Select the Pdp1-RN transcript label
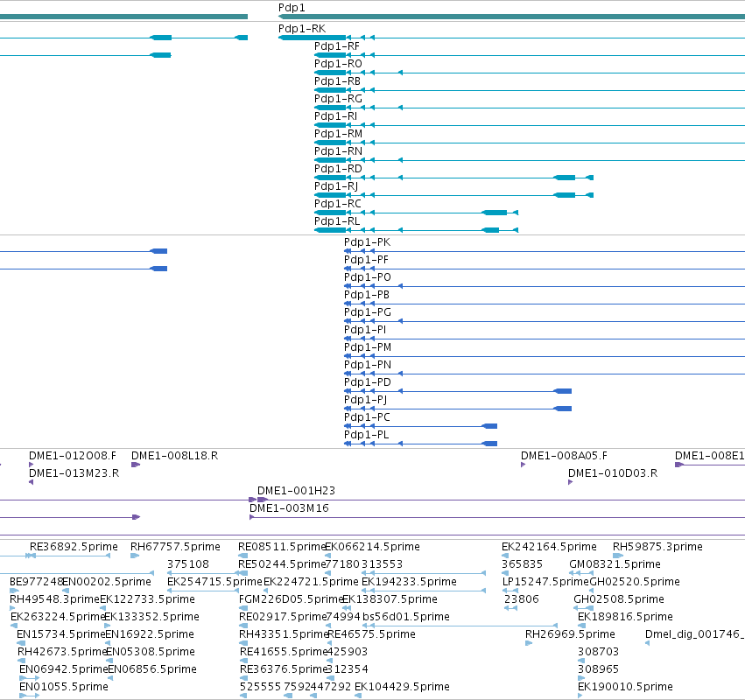This screenshot has height=700, width=745. click(x=338, y=151)
